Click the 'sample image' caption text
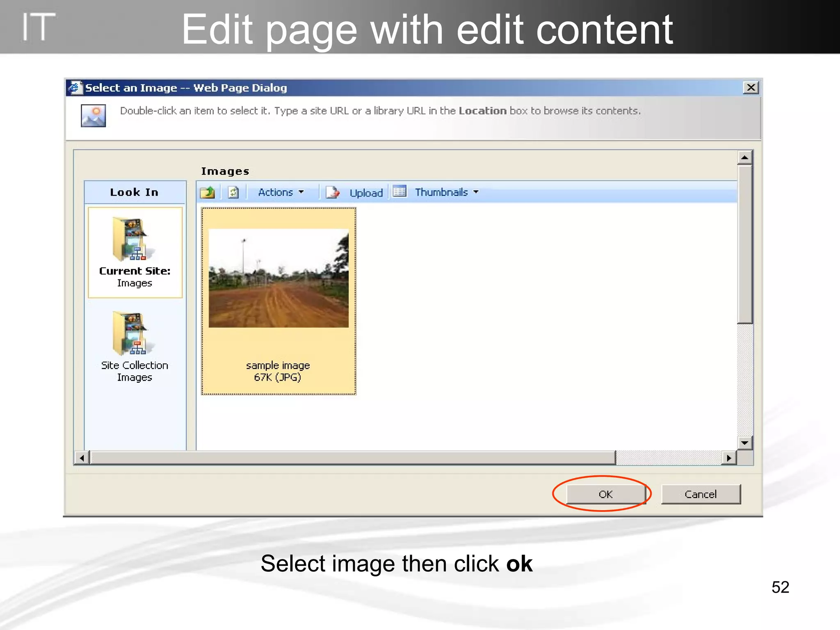 pyautogui.click(x=278, y=365)
